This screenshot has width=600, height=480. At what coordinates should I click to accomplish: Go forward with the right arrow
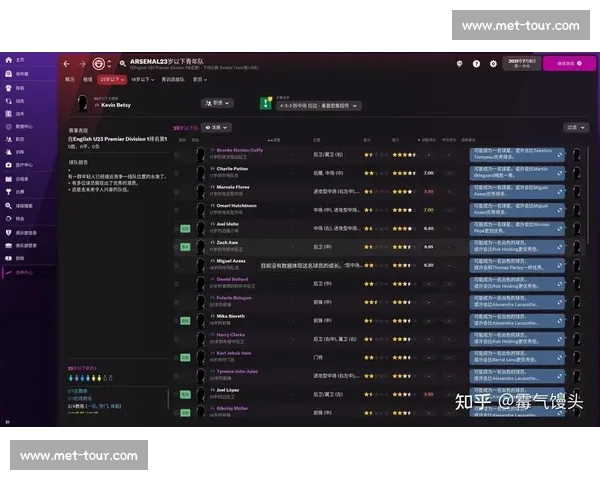pos(82,64)
